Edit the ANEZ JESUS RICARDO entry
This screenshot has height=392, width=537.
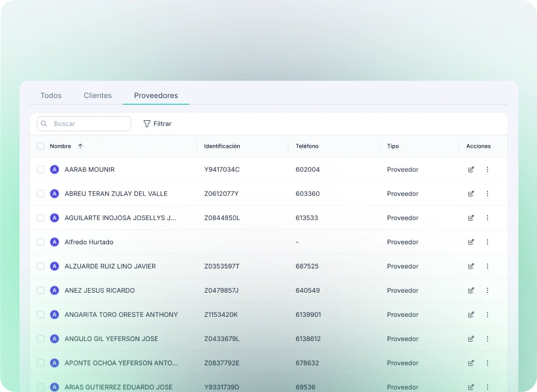click(471, 291)
